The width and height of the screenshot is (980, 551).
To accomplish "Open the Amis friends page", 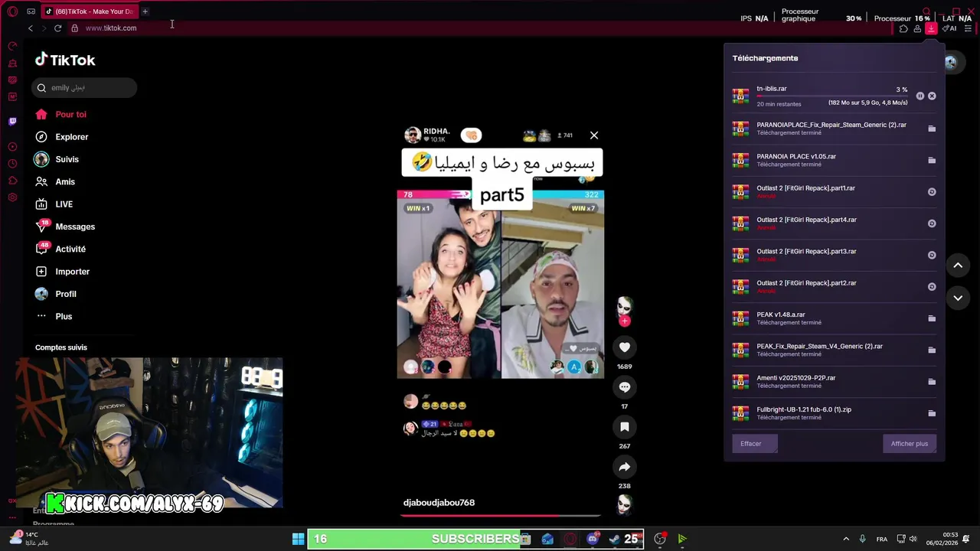I will [54, 182].
